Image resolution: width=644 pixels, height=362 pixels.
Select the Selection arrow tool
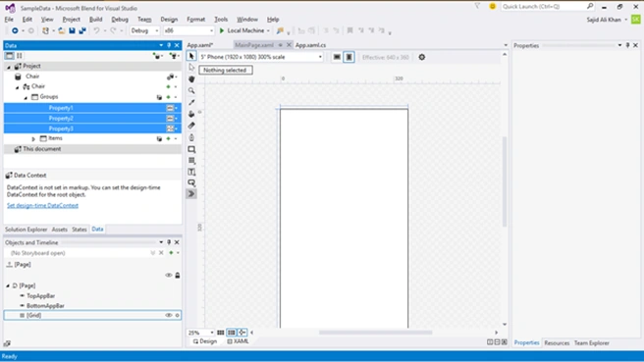pos(191,56)
